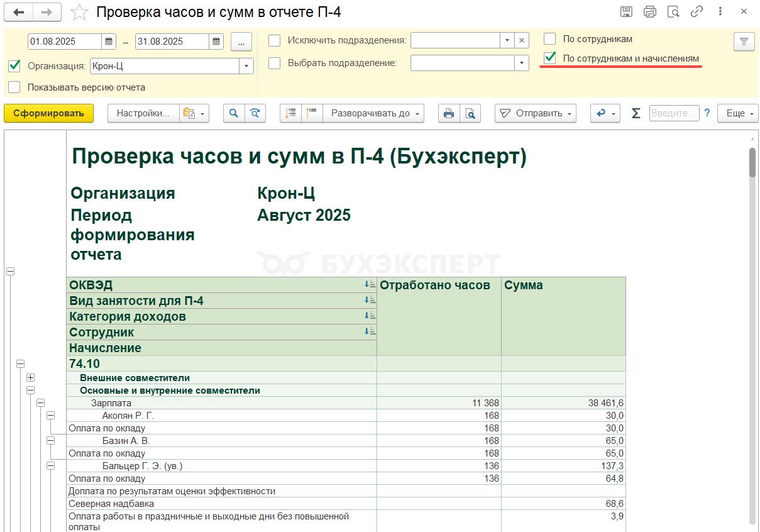Open the 'Разворачивать до' menu
This screenshot has width=760, height=532.
(373, 113)
